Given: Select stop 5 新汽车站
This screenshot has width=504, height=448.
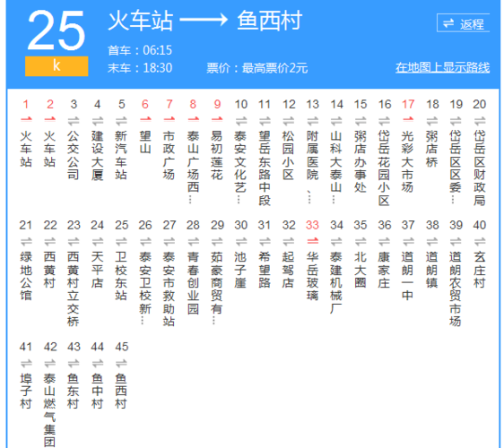Looking at the screenshot, I should [121, 155].
